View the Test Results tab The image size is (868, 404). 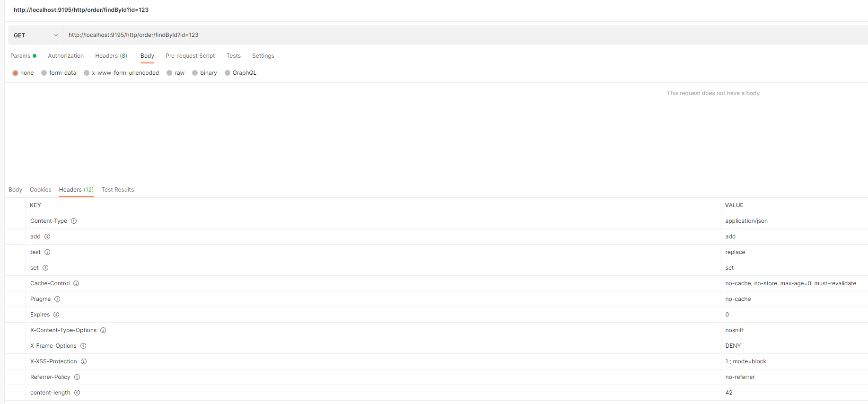(x=117, y=190)
